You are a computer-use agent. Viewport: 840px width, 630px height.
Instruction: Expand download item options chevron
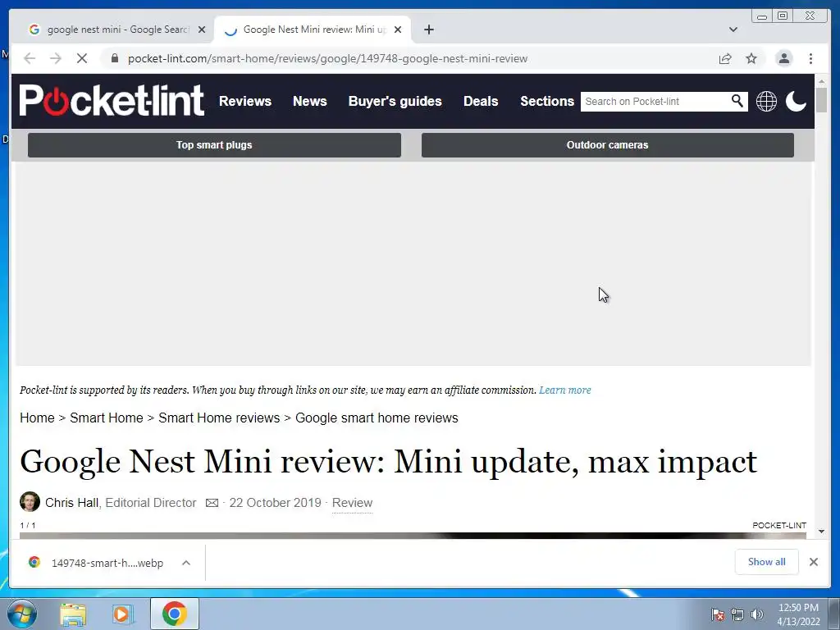(x=186, y=563)
